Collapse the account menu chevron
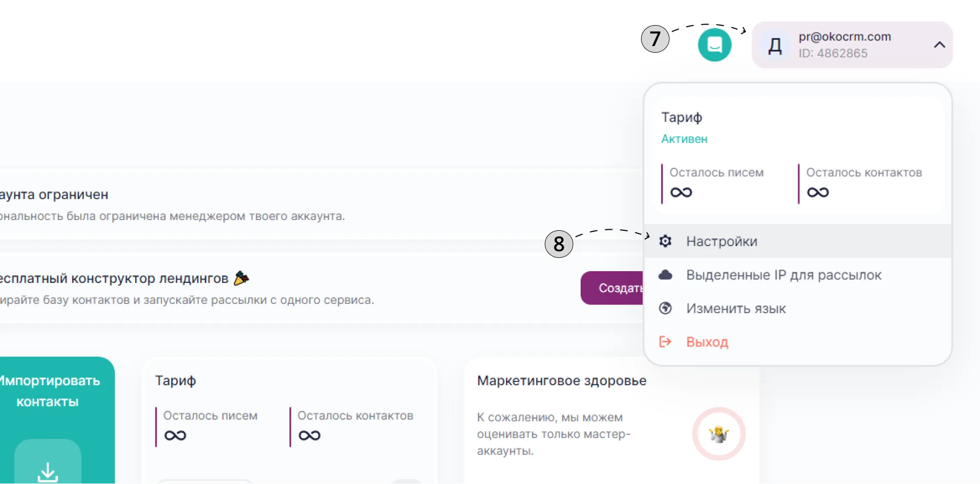The height and width of the screenshot is (484, 980). (939, 45)
